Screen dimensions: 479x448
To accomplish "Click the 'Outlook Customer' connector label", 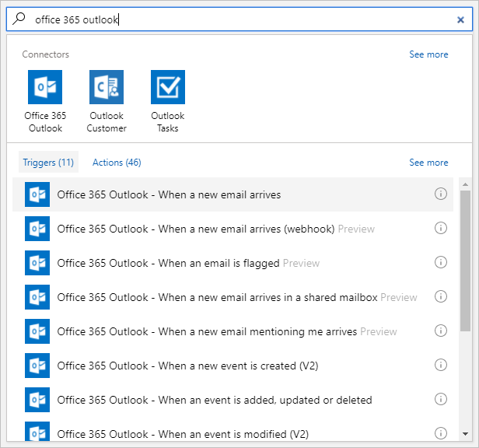I will 107,122.
